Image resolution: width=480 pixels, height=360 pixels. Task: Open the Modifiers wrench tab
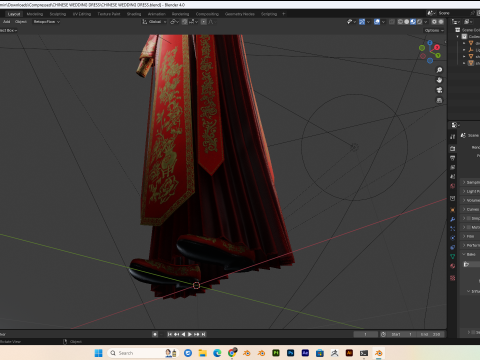tap(452, 219)
